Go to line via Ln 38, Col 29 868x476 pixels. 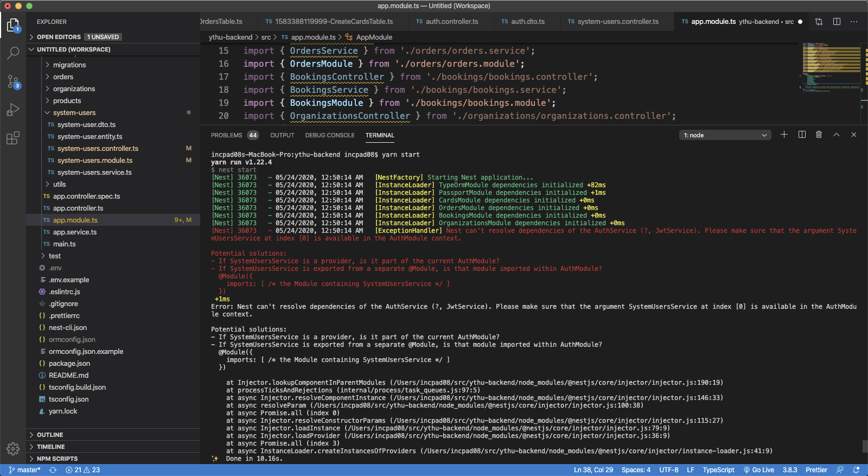[593, 470]
